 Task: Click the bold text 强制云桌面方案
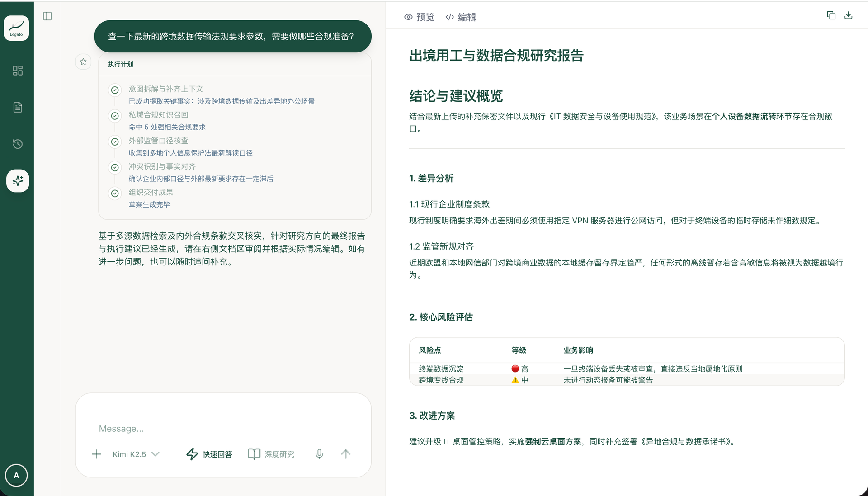(x=553, y=441)
